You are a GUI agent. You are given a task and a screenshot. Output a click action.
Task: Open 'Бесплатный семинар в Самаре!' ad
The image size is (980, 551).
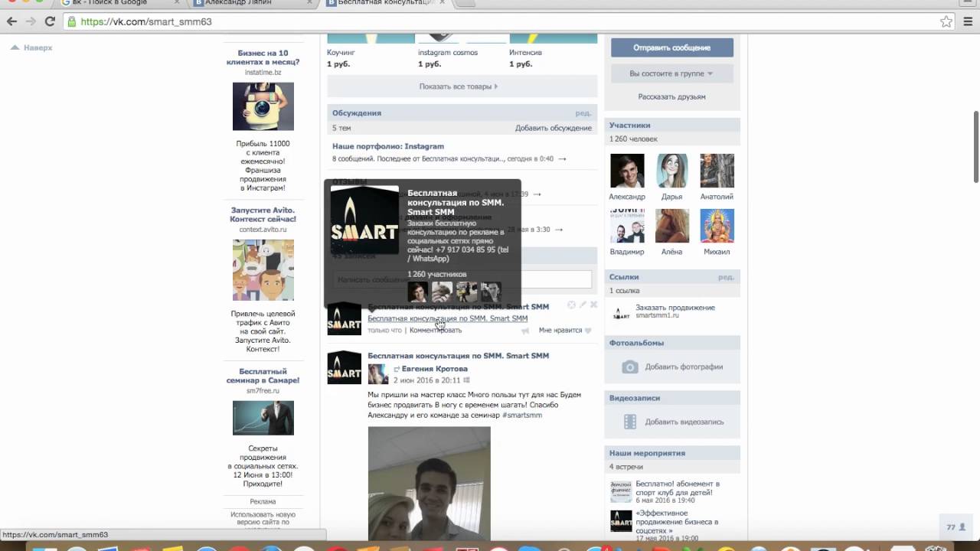[263, 376]
